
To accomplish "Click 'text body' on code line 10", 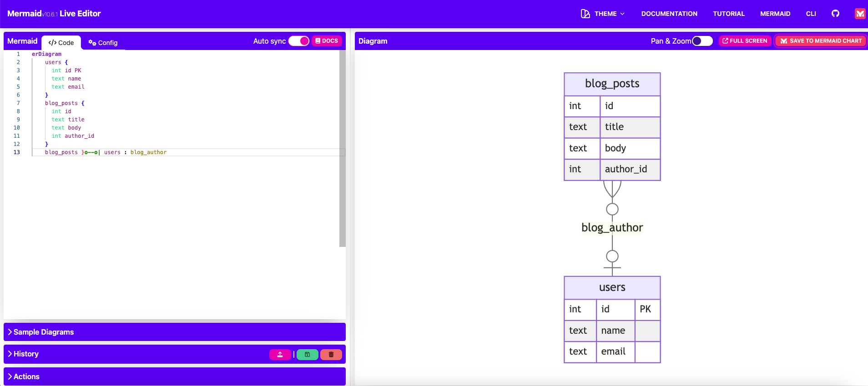I will [x=66, y=128].
